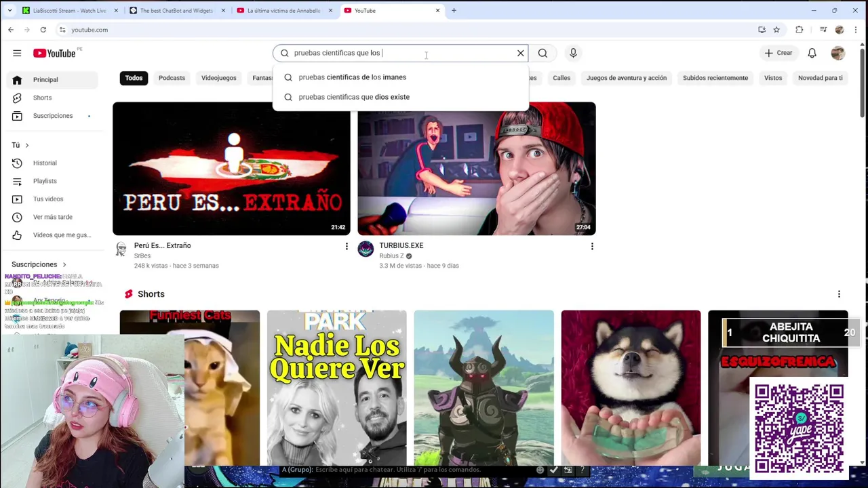Select the Novedad para ti chip
Image resolution: width=868 pixels, height=488 pixels.
coord(821,78)
